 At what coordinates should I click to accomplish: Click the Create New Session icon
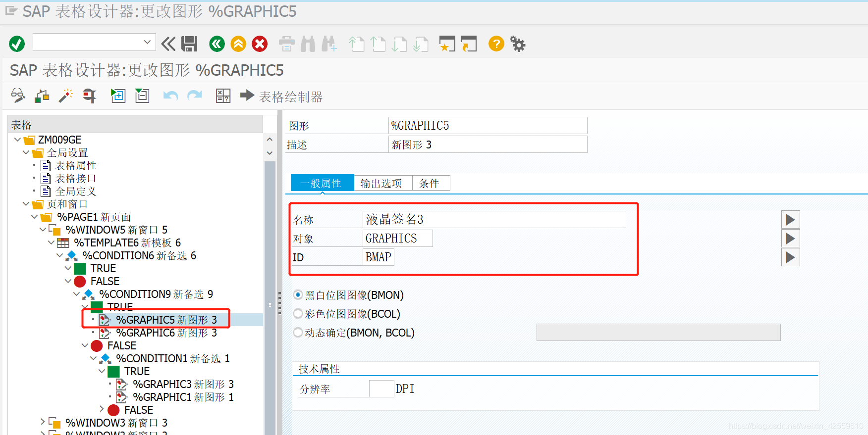pyautogui.click(x=447, y=44)
